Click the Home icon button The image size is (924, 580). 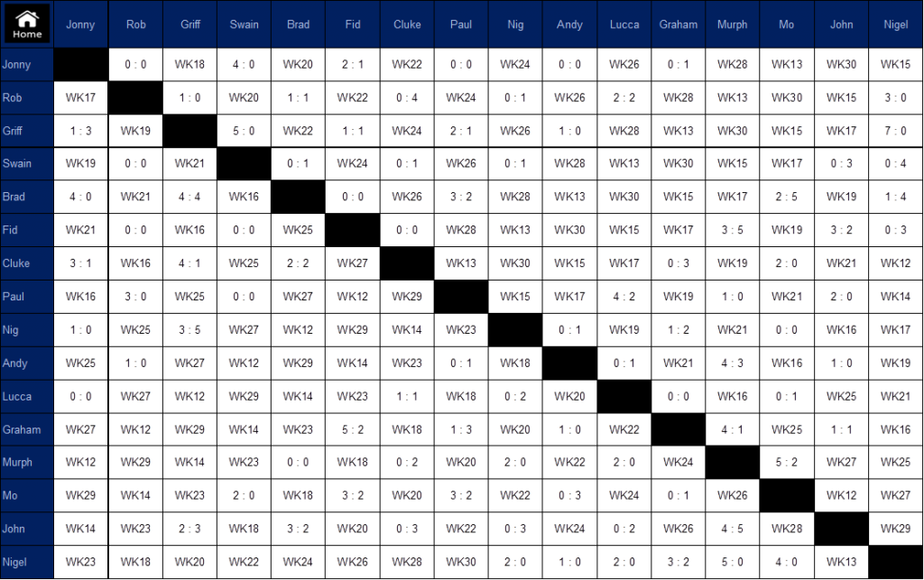pyautogui.click(x=27, y=24)
